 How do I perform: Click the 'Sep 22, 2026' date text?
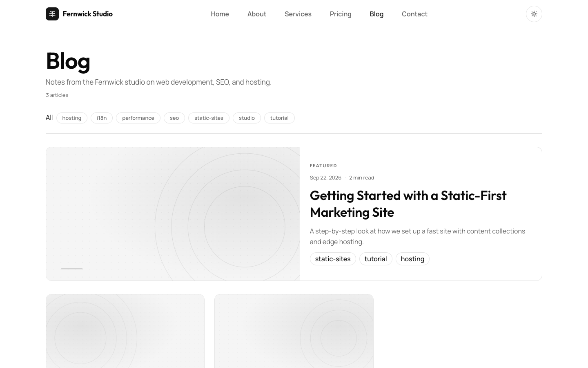[325, 177]
